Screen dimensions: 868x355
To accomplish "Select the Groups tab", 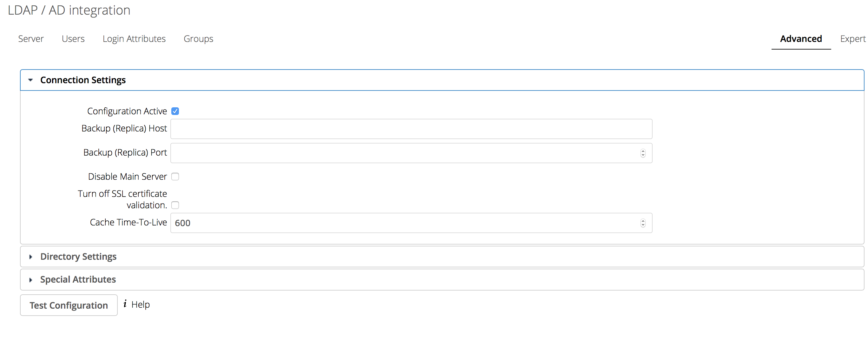I will 199,39.
